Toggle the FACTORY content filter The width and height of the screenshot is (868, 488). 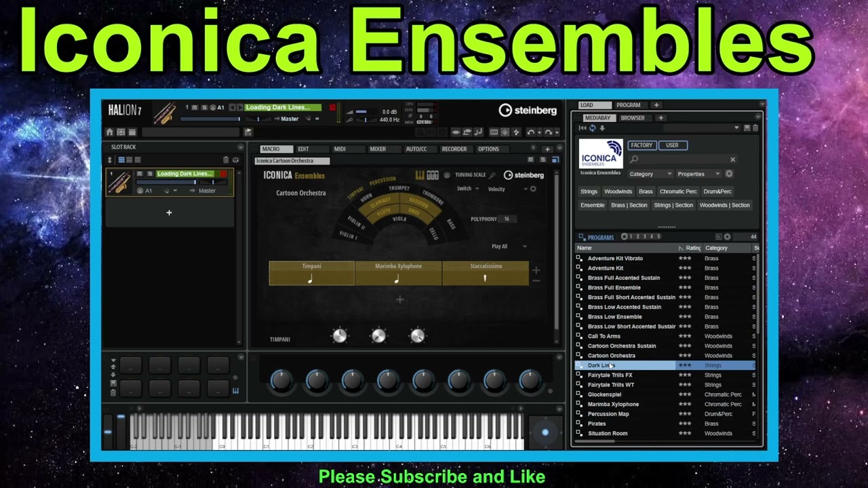[x=642, y=145]
